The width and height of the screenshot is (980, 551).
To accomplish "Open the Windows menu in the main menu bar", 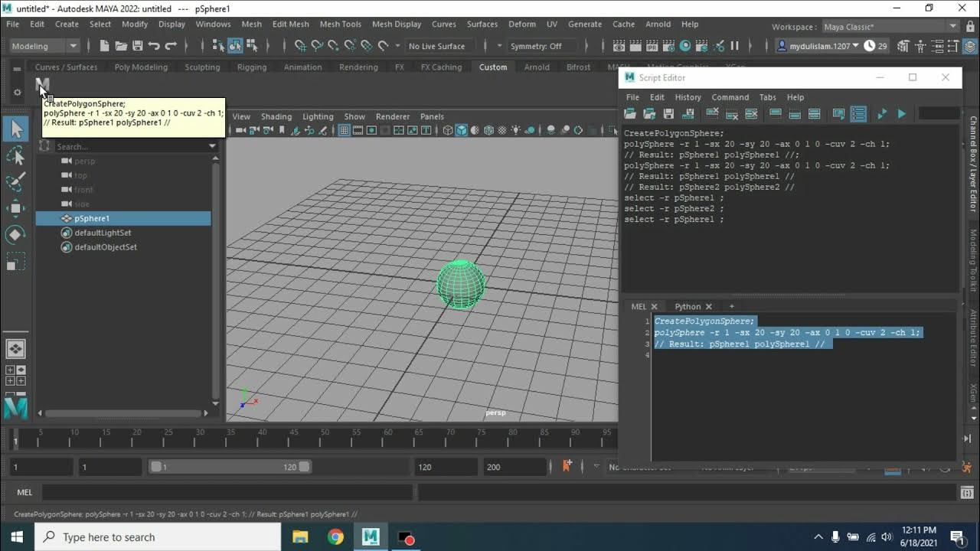I will [x=213, y=24].
